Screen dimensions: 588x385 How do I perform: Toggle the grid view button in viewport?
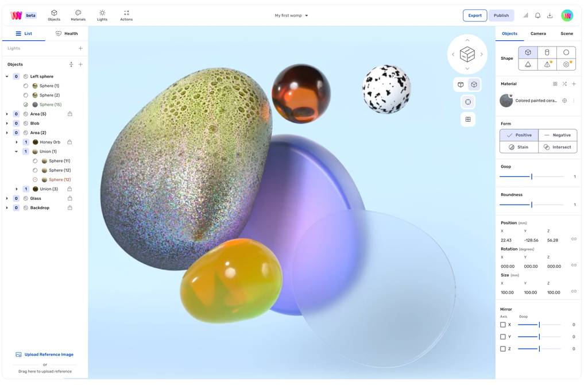(x=468, y=120)
